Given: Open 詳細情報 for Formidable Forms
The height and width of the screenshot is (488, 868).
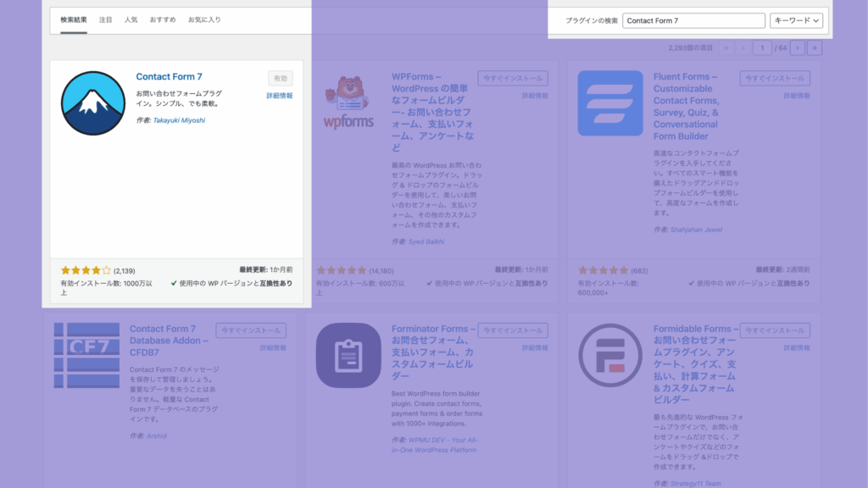Looking at the screenshot, I should [797, 348].
